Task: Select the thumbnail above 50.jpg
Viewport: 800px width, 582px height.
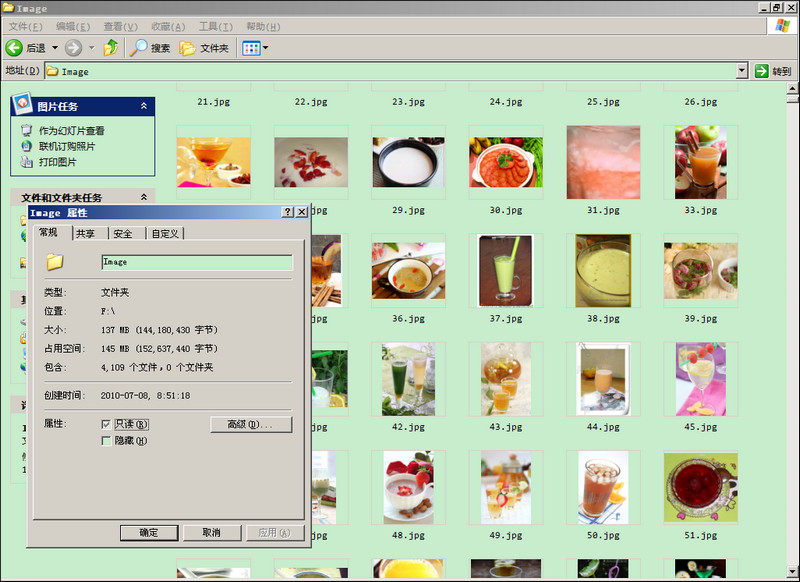Action: pos(603,487)
